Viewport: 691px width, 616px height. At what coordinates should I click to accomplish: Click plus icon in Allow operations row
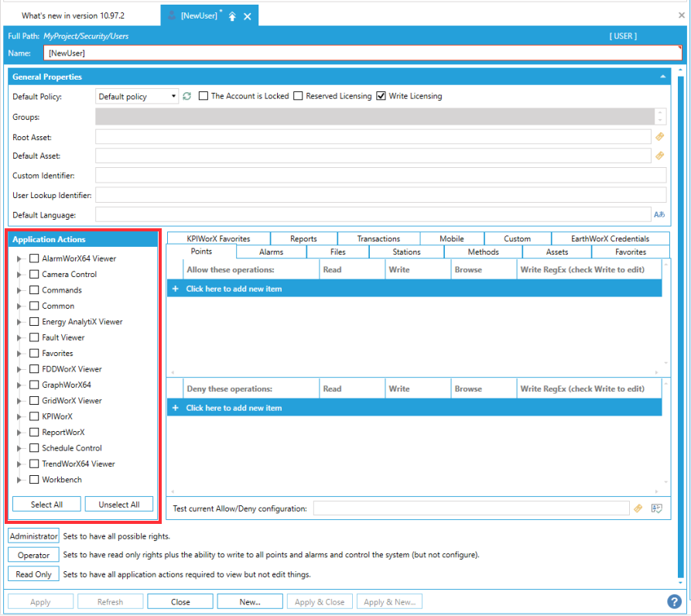[x=176, y=289]
